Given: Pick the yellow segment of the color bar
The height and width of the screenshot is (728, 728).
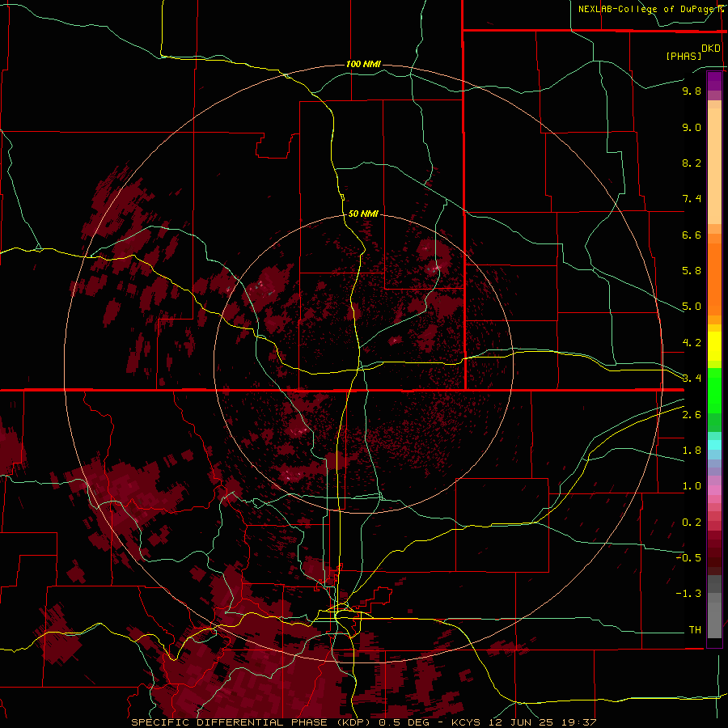Looking at the screenshot, I should (714, 346).
